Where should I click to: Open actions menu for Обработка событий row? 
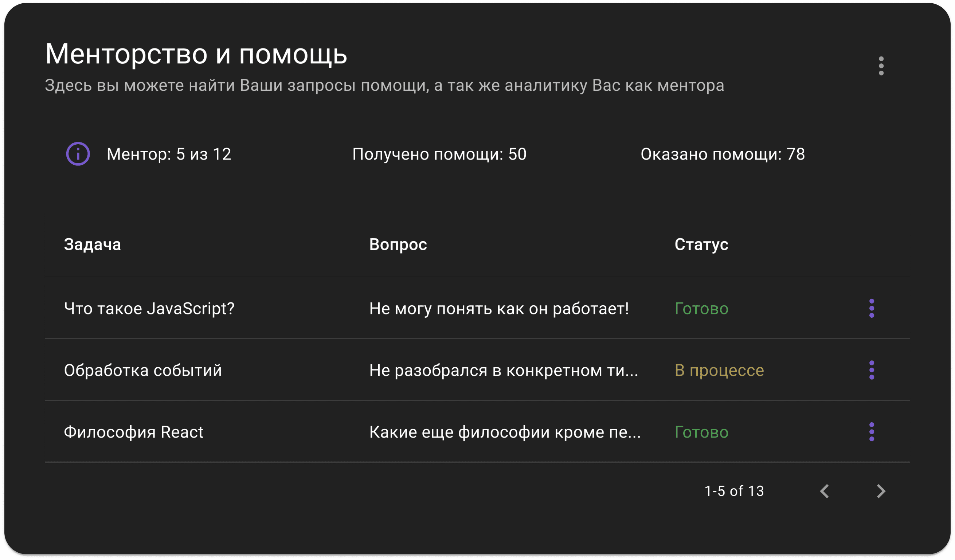click(872, 370)
